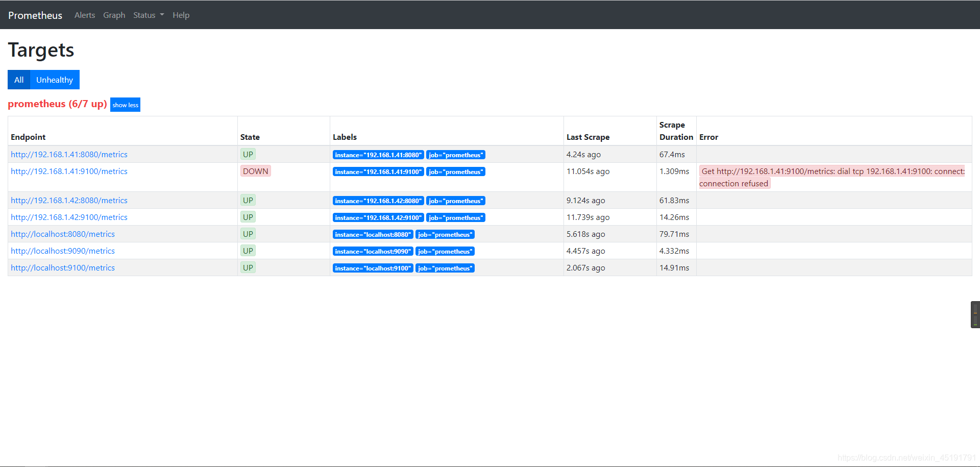
Task: Click the UP badge for 192.168.1.42:8080
Action: [x=248, y=200]
